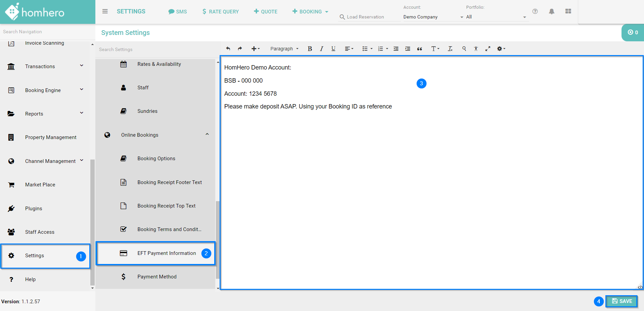
Task: Click the redo arrow in the editor toolbar
Action: click(x=240, y=49)
